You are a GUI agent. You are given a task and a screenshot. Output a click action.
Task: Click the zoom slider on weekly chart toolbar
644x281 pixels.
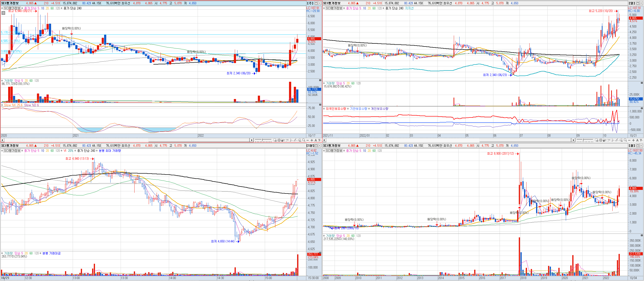click(262, 140)
